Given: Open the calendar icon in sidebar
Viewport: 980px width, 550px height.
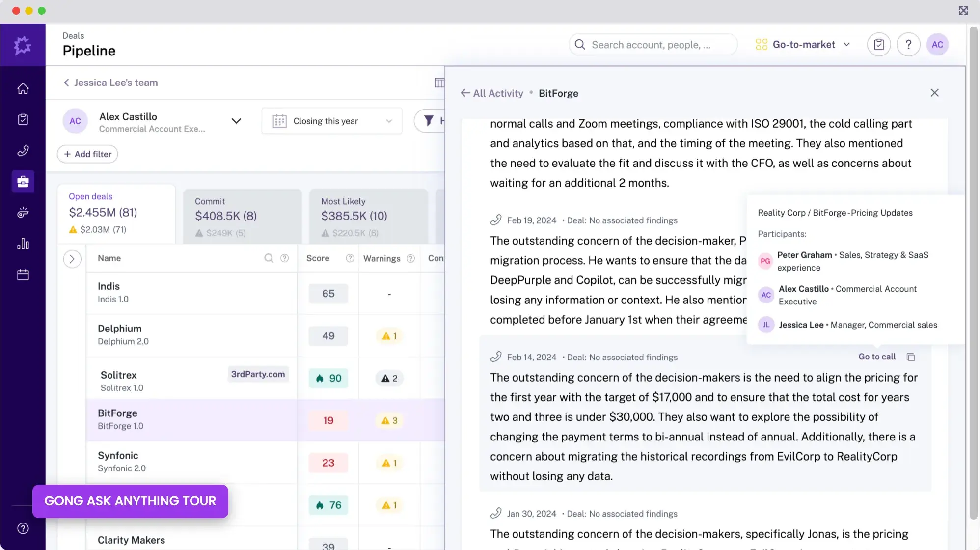Looking at the screenshot, I should click(x=23, y=275).
